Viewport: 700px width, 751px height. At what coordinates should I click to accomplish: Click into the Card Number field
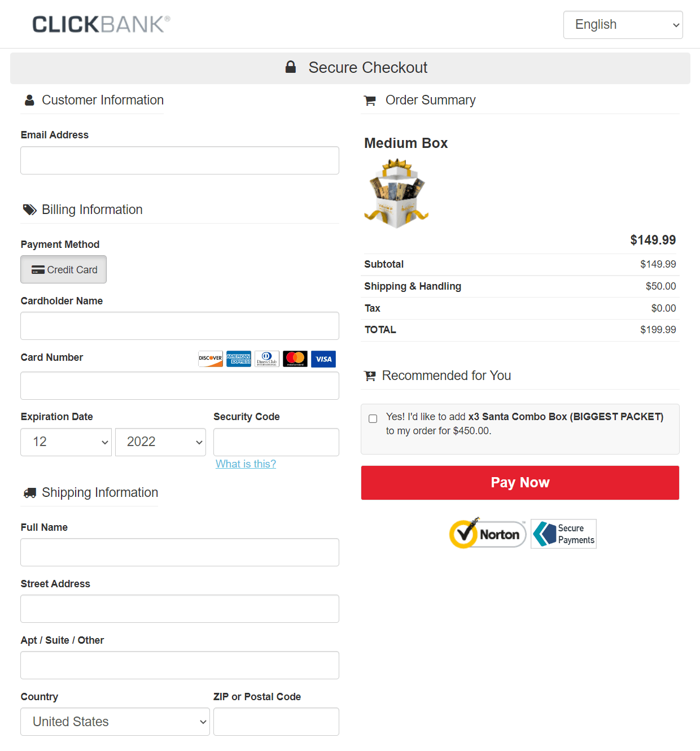tap(180, 386)
